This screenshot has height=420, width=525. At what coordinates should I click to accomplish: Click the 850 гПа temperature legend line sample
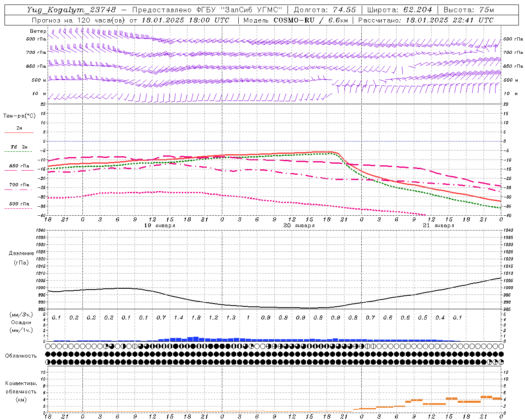tap(19, 170)
